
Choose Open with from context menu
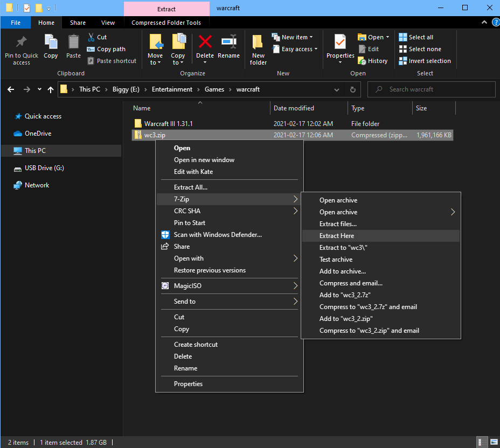(x=230, y=258)
